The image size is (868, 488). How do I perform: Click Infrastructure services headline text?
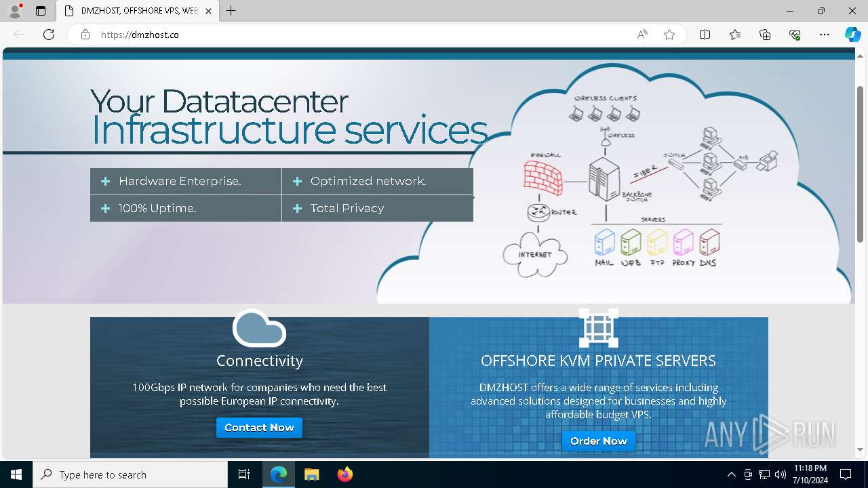[290, 130]
